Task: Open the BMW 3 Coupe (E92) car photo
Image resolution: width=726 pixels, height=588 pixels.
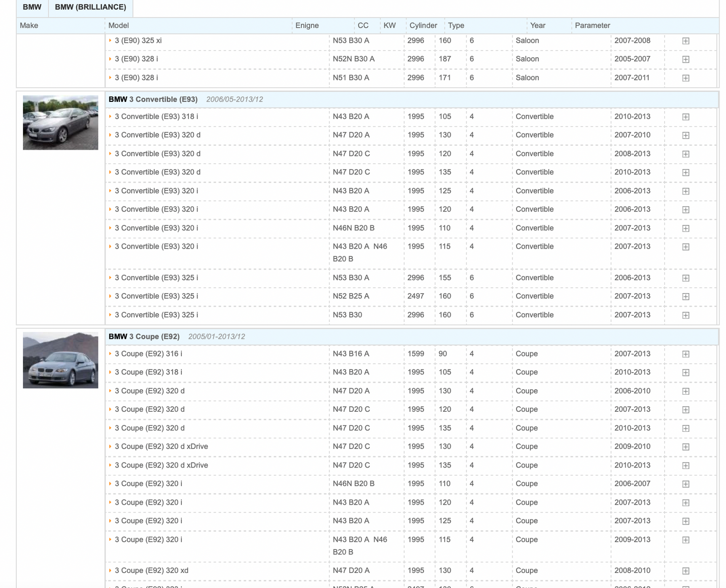Action: coord(60,360)
